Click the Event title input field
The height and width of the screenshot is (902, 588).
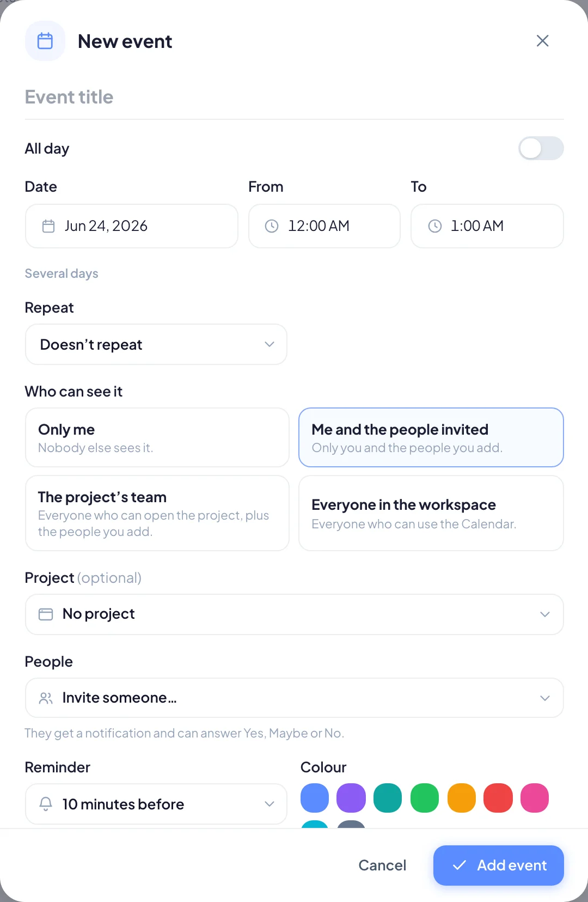click(x=295, y=97)
